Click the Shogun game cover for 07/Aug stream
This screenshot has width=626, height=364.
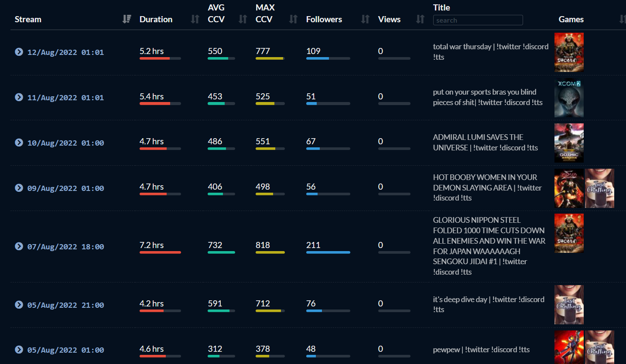point(569,233)
